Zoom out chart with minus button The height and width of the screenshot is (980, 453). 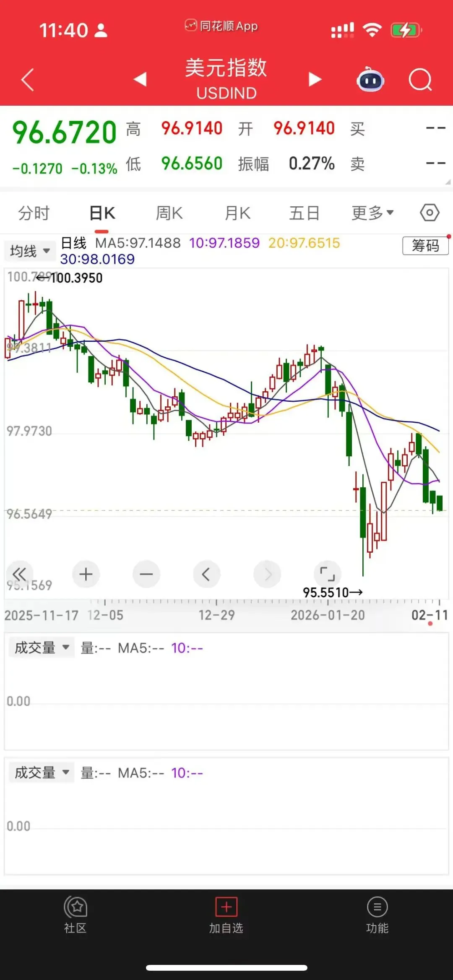tap(146, 574)
